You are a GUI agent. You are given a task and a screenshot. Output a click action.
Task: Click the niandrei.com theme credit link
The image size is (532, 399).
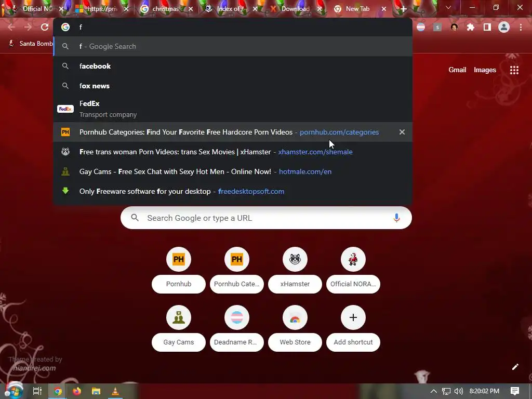click(x=34, y=368)
